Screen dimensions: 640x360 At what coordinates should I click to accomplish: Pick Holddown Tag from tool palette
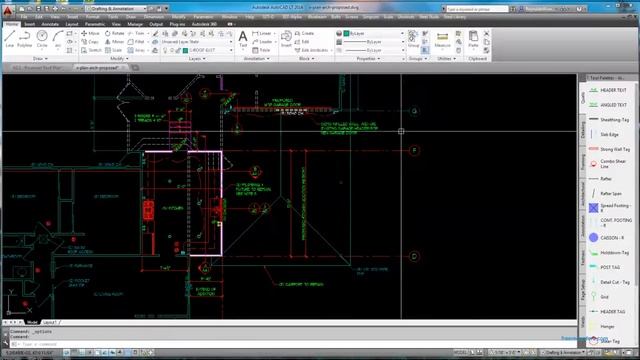(609, 253)
